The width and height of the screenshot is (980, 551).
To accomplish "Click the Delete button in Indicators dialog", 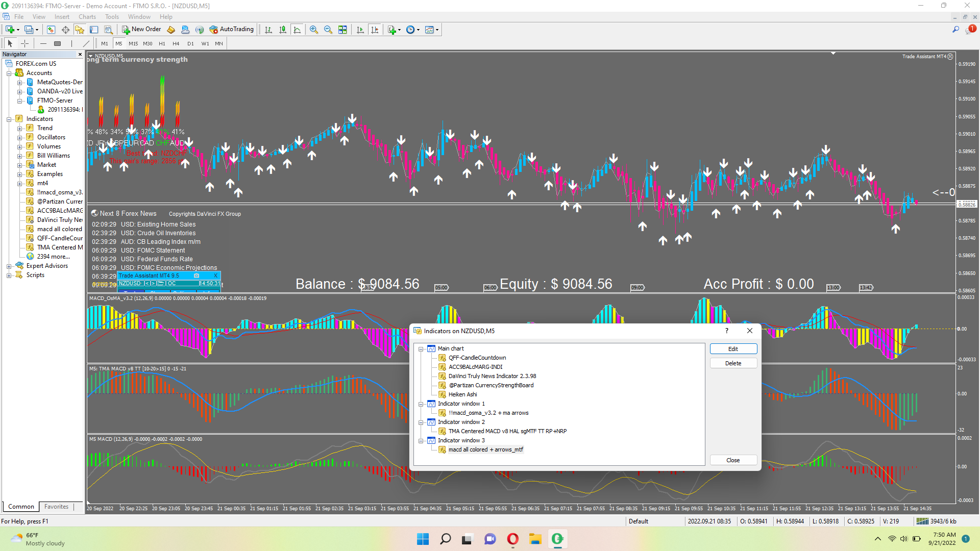I will [733, 363].
